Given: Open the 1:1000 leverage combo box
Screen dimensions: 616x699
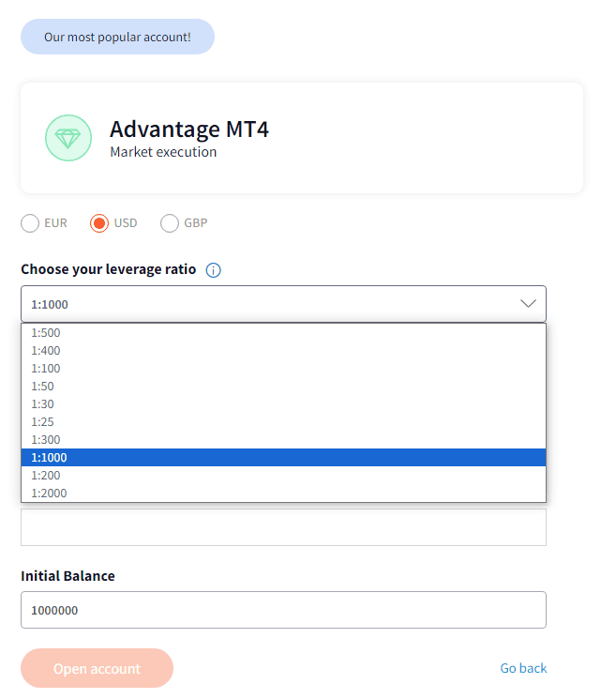Looking at the screenshot, I should tap(283, 304).
